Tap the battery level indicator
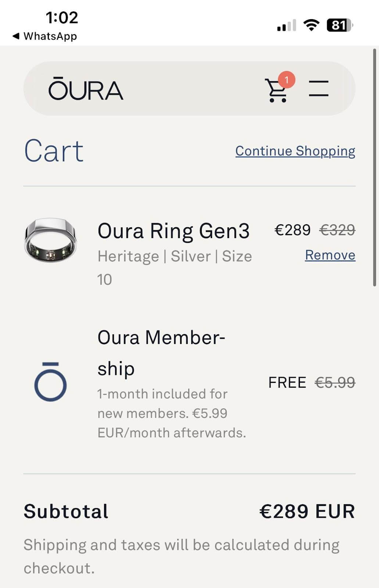The image size is (379, 588). point(339,25)
